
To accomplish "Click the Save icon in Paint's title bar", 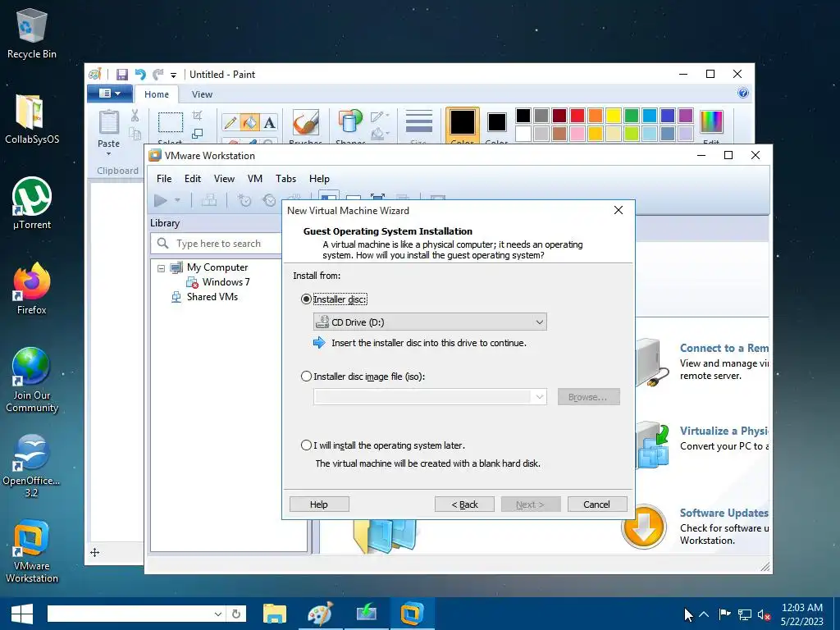I will tap(122, 75).
